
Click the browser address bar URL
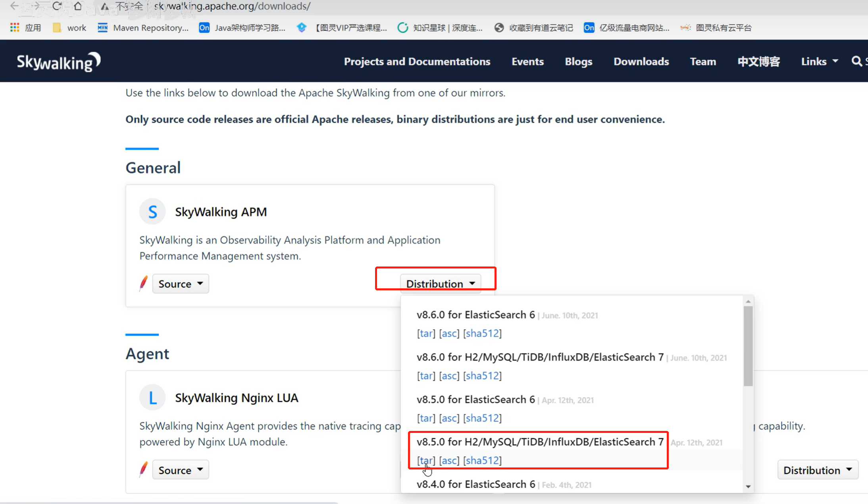pos(232,6)
